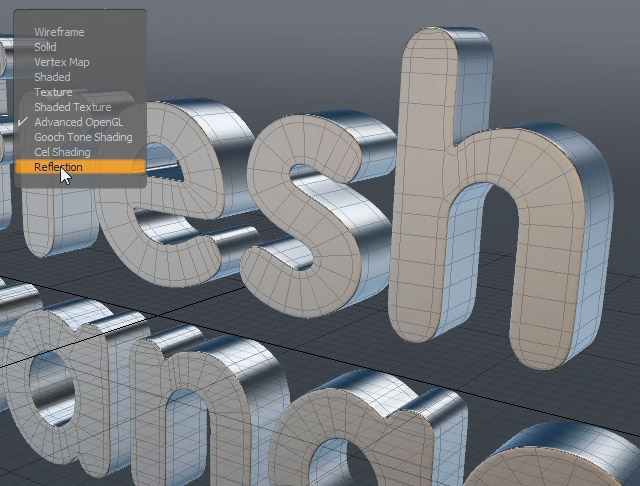The height and width of the screenshot is (486, 640).
Task: Select Shaded viewport style
Action: (80, 77)
